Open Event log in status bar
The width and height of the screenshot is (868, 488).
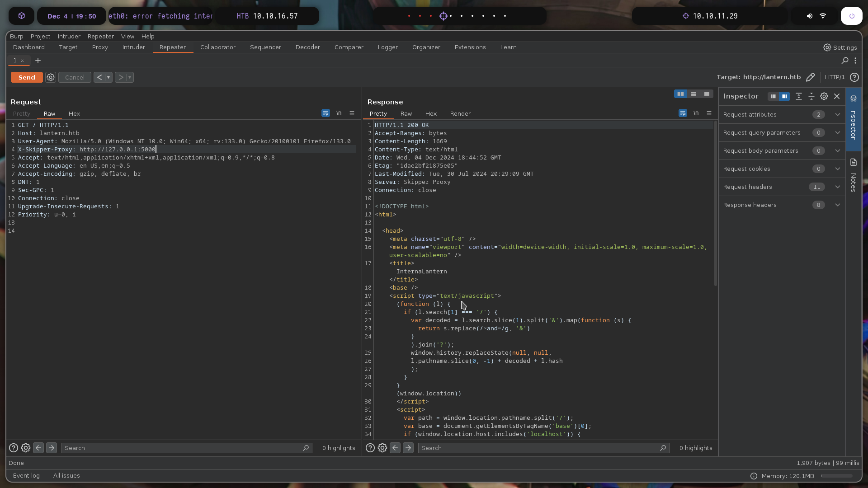click(26, 475)
